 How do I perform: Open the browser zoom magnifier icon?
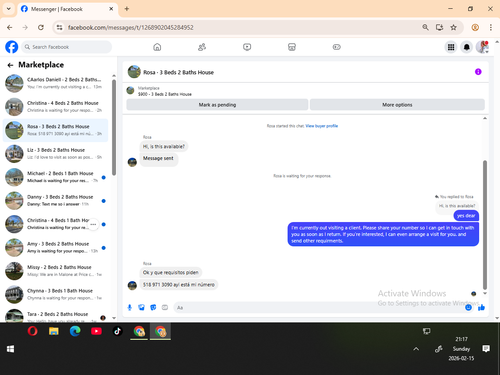click(x=425, y=27)
